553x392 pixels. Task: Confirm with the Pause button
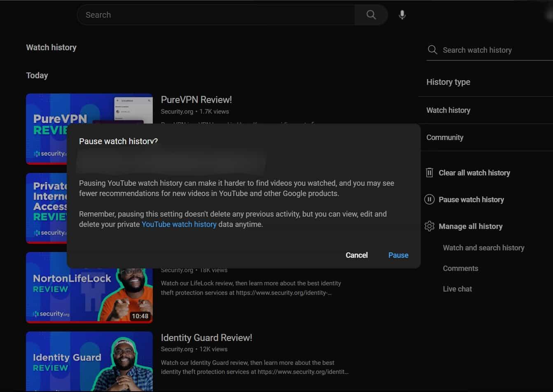[398, 255]
